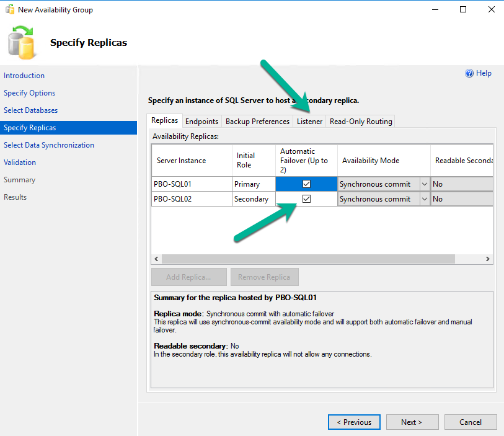
Task: Open the Read-Only Routing tab
Action: point(361,121)
